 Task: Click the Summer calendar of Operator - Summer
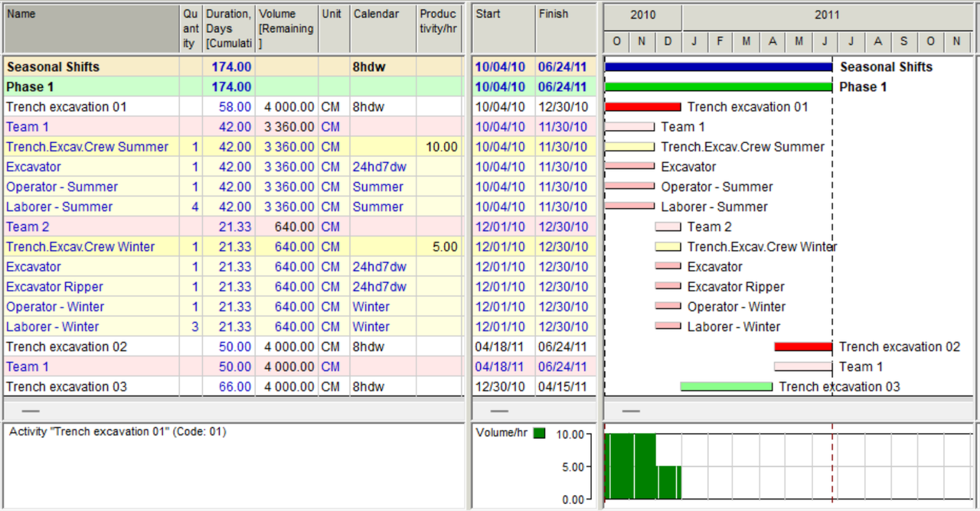378,187
